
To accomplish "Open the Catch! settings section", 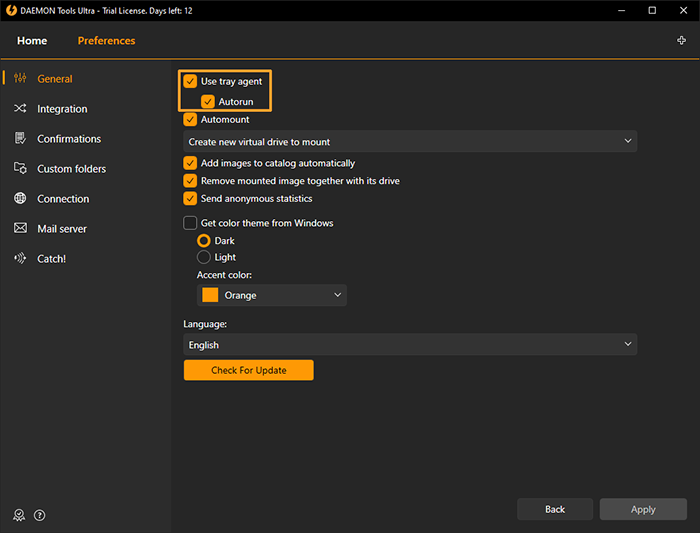I will [51, 259].
